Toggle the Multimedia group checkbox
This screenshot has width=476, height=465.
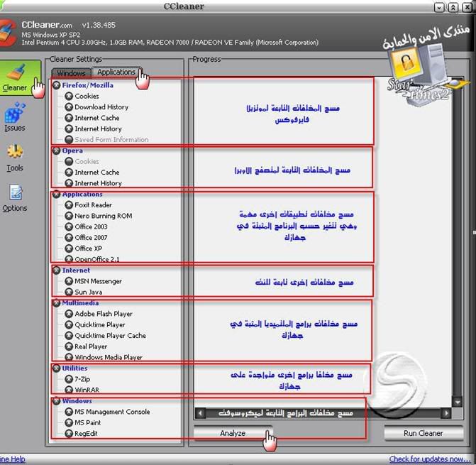click(56, 303)
